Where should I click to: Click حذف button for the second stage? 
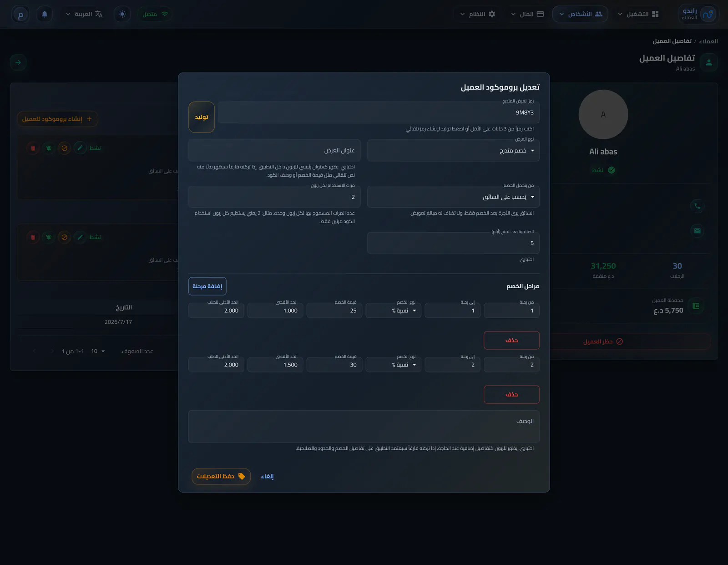(x=511, y=395)
